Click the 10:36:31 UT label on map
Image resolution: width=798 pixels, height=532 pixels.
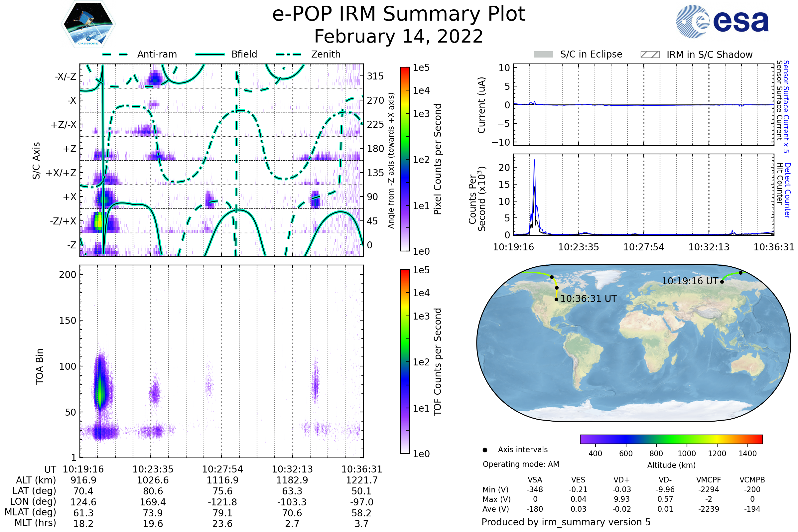pos(588,299)
